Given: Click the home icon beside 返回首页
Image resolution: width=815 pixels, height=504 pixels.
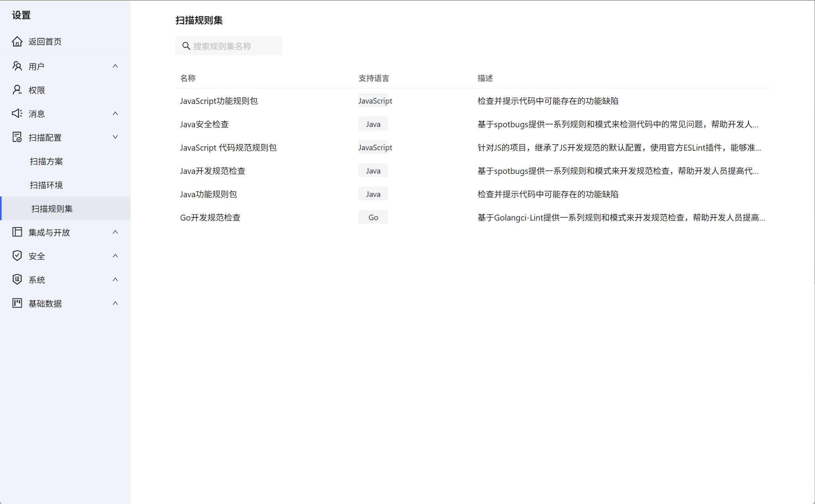Looking at the screenshot, I should point(17,42).
